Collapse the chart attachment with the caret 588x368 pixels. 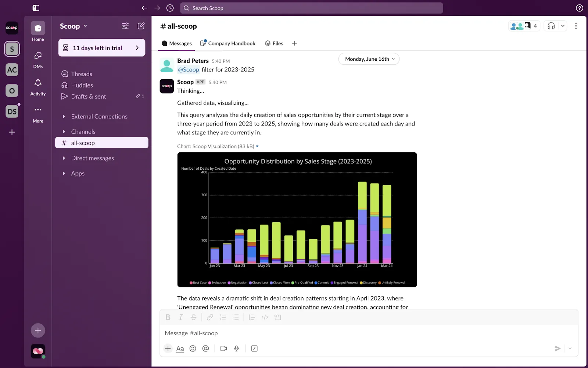(257, 146)
